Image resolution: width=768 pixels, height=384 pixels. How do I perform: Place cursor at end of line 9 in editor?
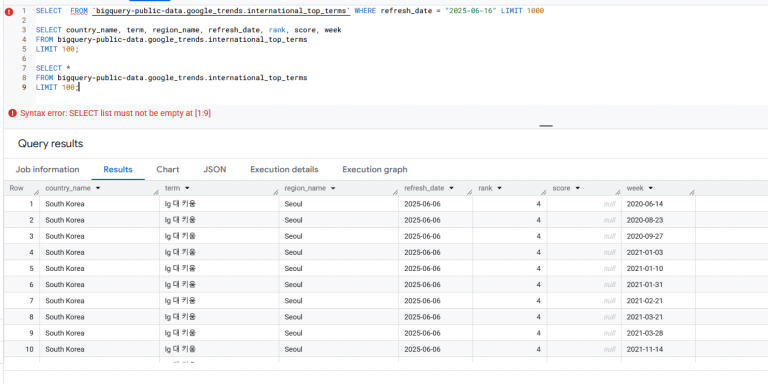point(79,87)
